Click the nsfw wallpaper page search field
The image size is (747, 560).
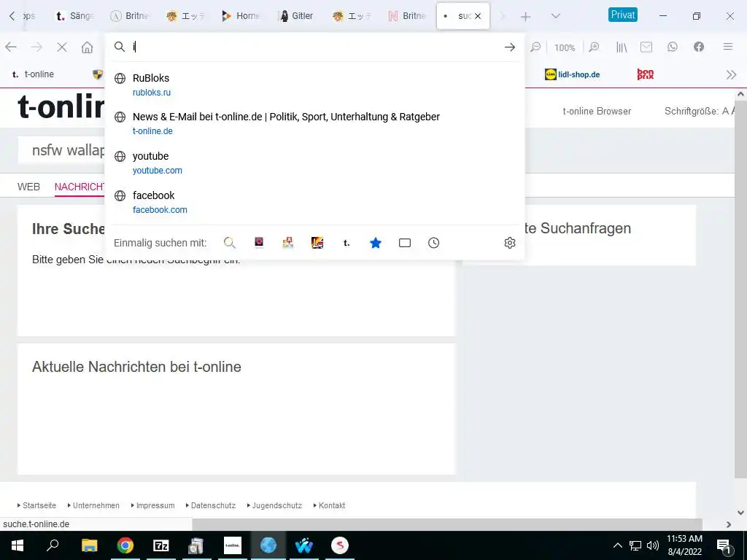(62, 150)
